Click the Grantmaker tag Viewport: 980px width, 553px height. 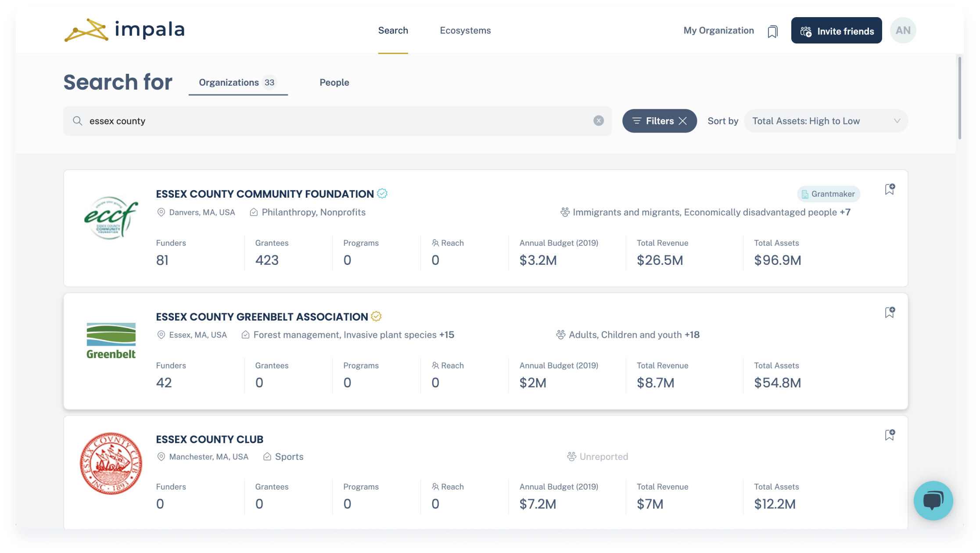[828, 194]
